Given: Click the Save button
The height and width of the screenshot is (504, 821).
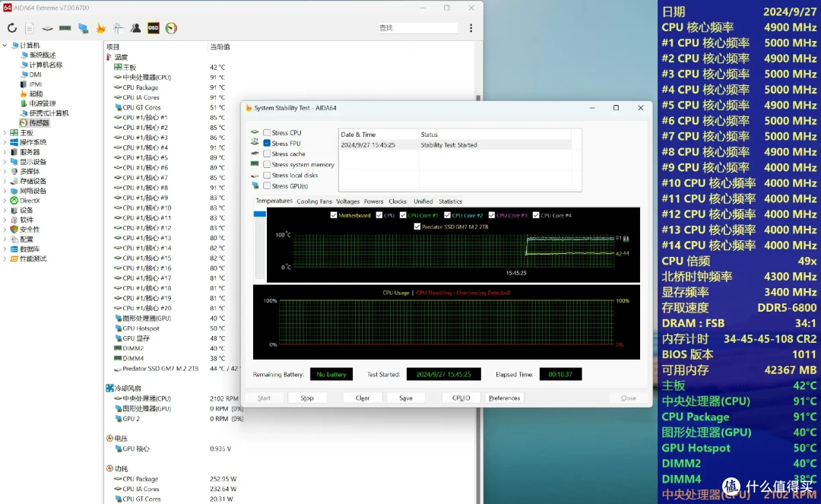Looking at the screenshot, I should [406, 398].
